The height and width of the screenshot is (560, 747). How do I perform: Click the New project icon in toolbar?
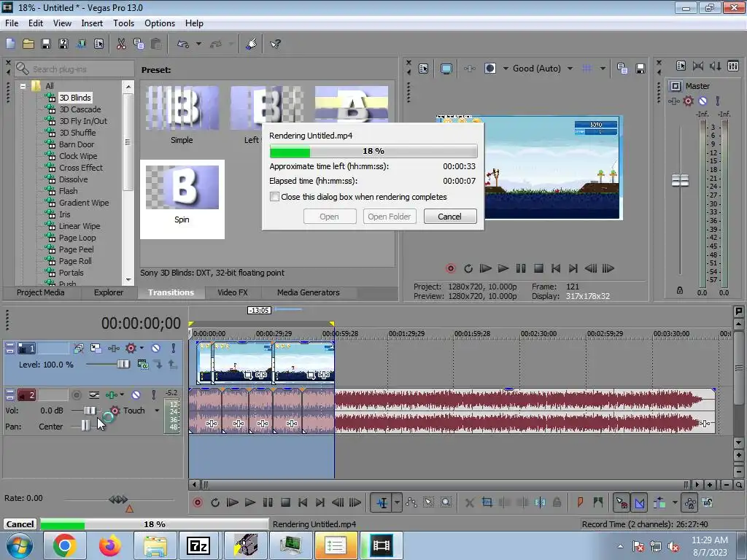[x=10, y=44]
